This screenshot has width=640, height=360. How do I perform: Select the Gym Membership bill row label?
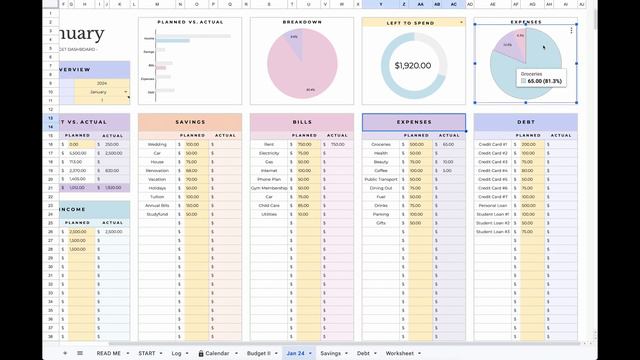(x=269, y=188)
